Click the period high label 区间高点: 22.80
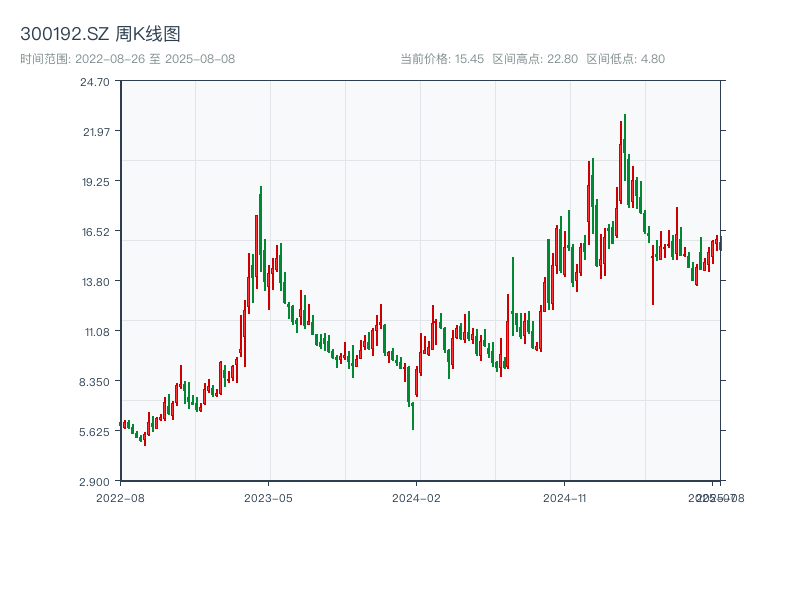 pyautogui.click(x=535, y=59)
